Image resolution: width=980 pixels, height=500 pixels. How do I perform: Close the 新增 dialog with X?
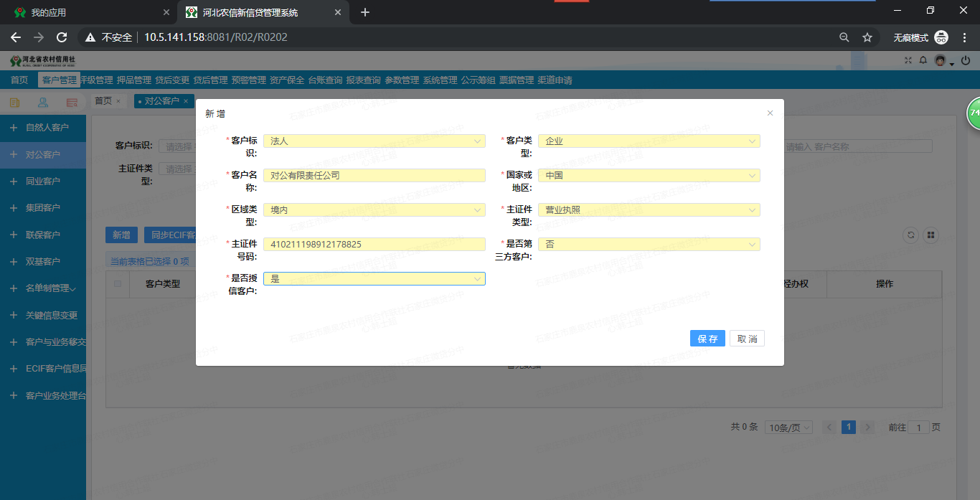point(770,113)
